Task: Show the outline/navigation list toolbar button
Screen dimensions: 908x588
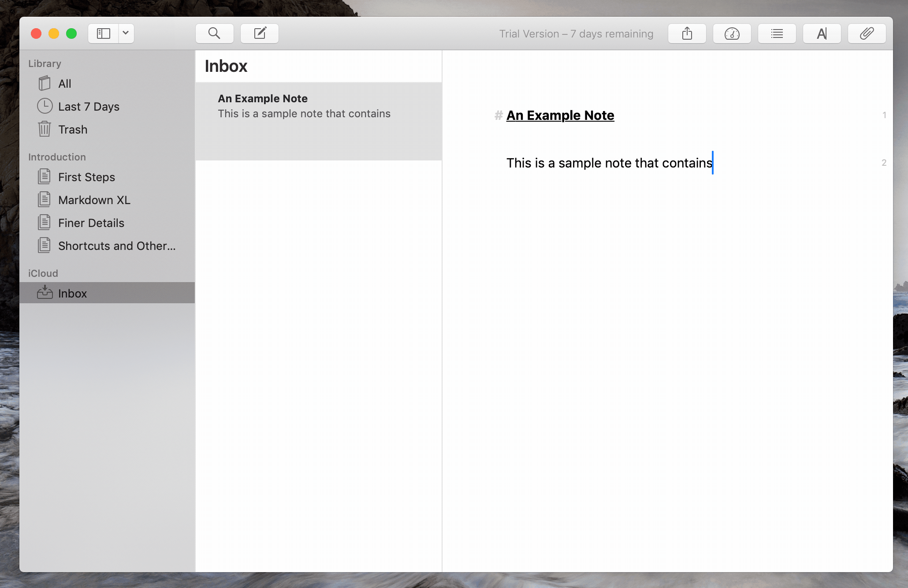Action: 777,33
